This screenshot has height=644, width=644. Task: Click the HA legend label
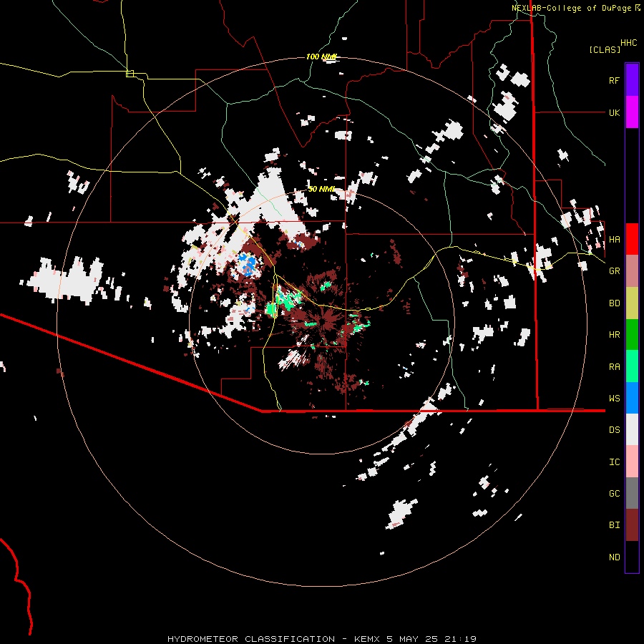pyautogui.click(x=614, y=239)
